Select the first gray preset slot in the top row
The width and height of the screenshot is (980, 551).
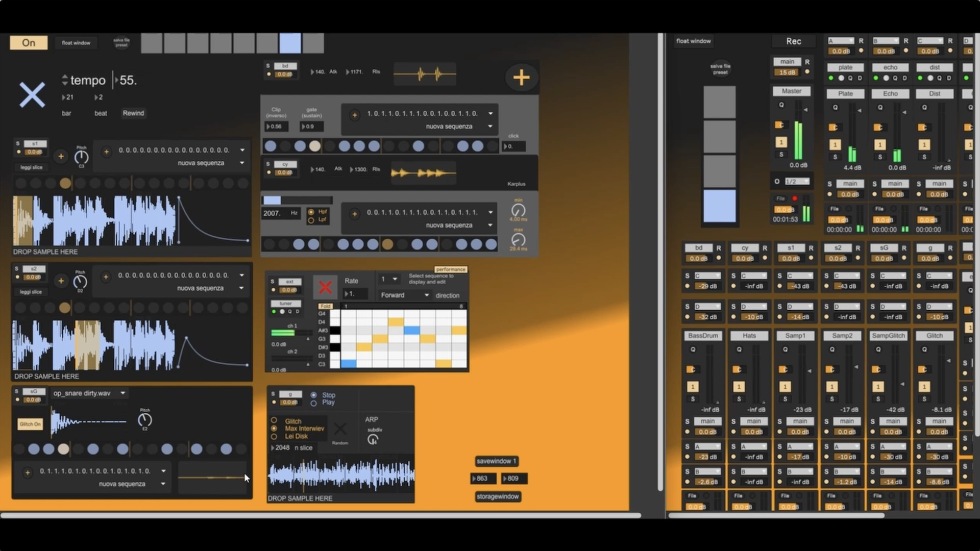[x=152, y=43]
